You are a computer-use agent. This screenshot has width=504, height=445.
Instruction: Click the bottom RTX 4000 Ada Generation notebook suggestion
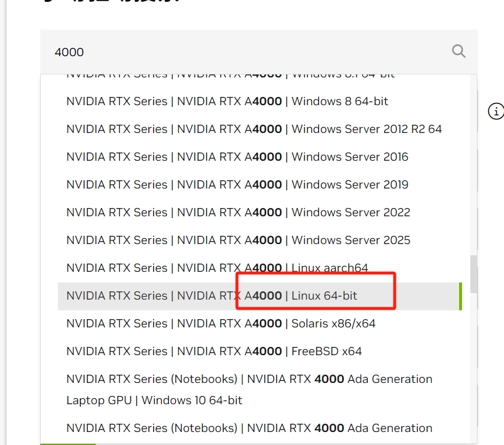[x=248, y=428]
